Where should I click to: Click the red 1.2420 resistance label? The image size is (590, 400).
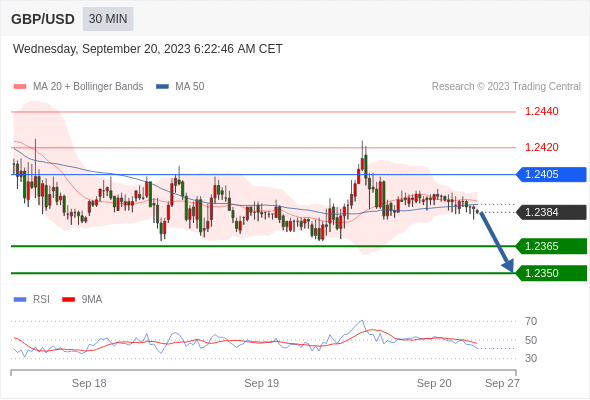[x=541, y=147]
